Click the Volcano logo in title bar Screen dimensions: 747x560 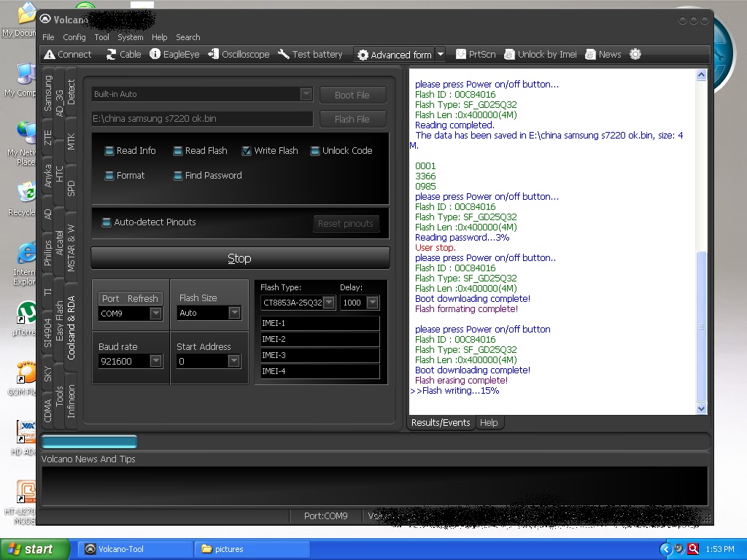coord(45,19)
